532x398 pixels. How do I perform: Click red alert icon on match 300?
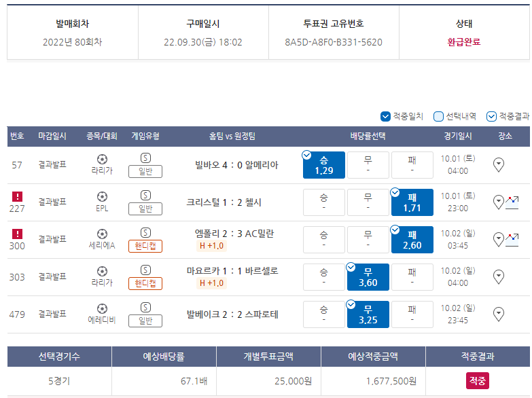(17, 234)
